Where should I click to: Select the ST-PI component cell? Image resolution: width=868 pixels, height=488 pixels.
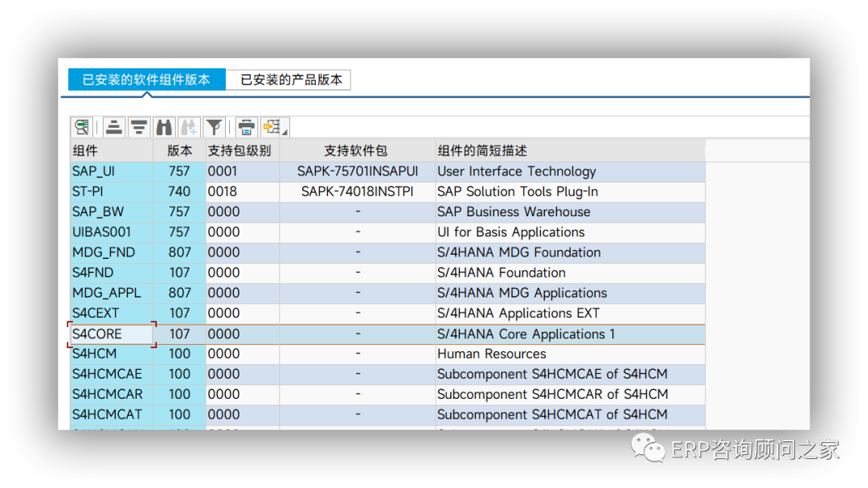112,191
